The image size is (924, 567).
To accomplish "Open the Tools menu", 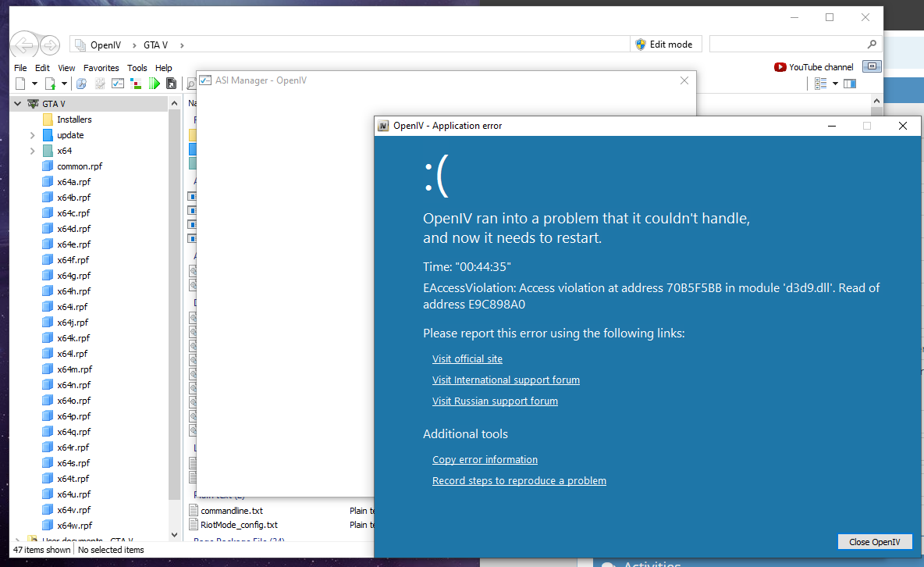I will tap(137, 68).
